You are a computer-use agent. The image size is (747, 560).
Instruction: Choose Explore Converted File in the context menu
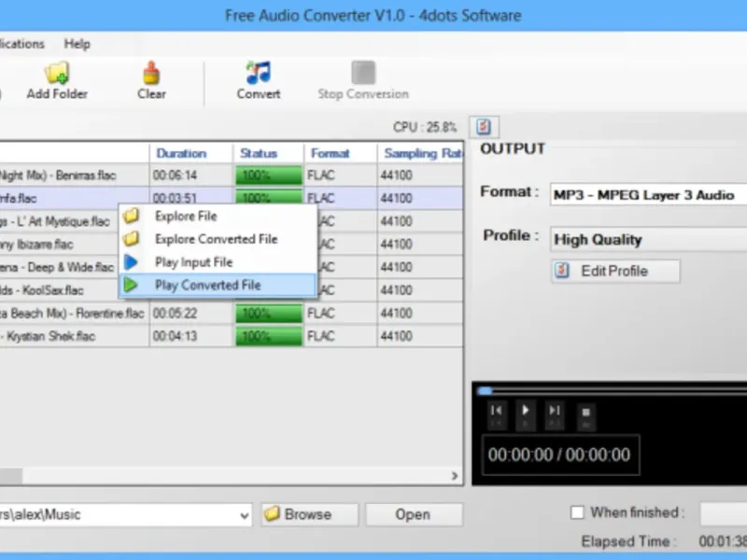[x=218, y=239]
